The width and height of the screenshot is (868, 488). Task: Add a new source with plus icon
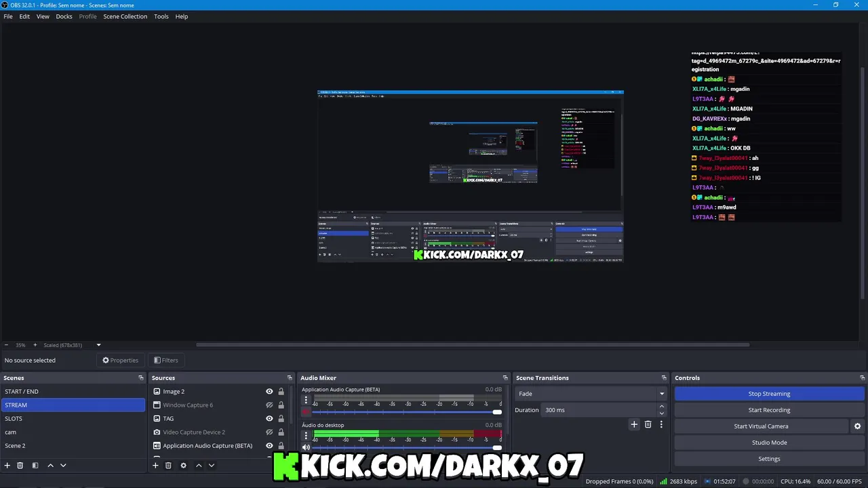(155, 466)
